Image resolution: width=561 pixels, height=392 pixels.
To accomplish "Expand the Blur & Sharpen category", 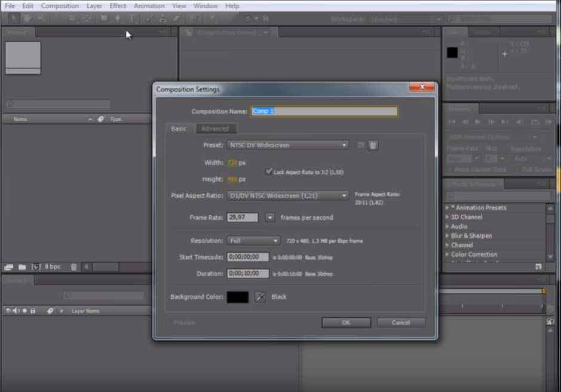I will [447, 235].
